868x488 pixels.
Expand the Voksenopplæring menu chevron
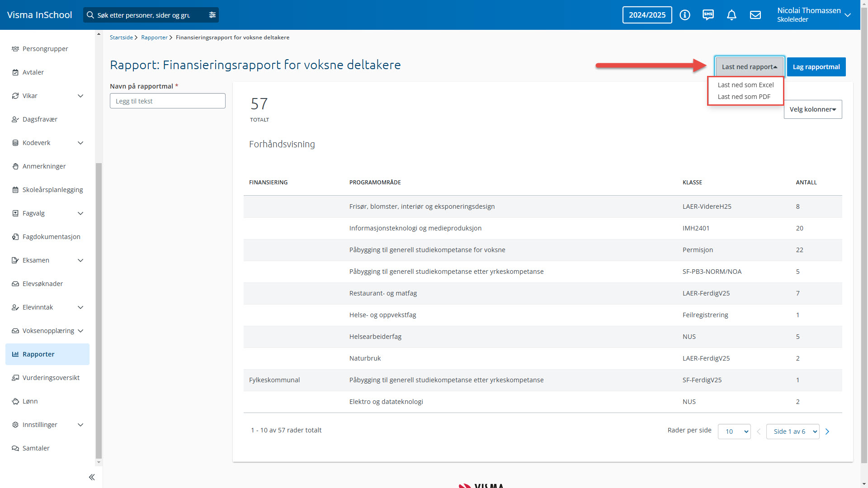point(80,331)
